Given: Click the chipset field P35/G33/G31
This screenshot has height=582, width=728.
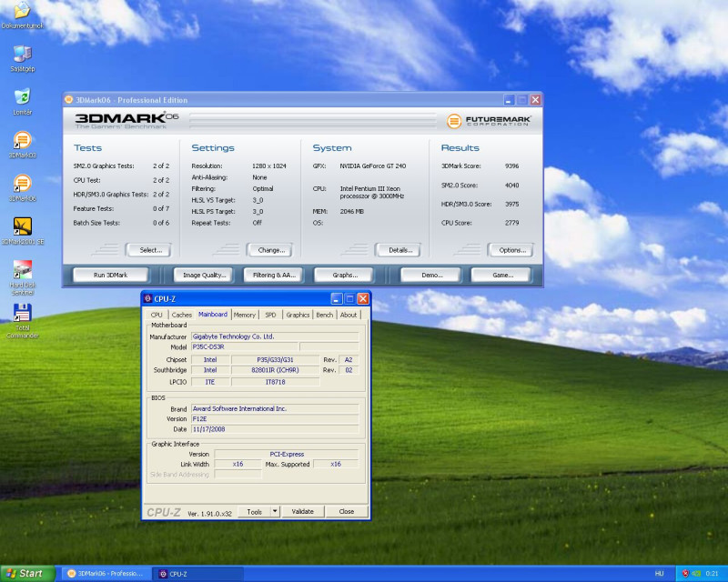Looking at the screenshot, I should coord(275,360).
